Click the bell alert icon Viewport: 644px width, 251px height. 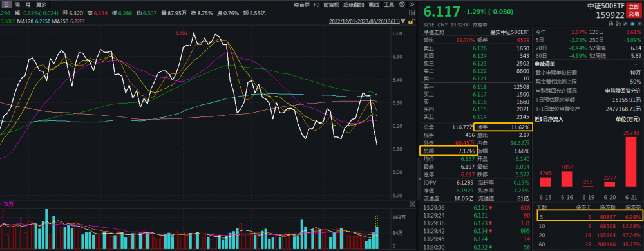632,24
